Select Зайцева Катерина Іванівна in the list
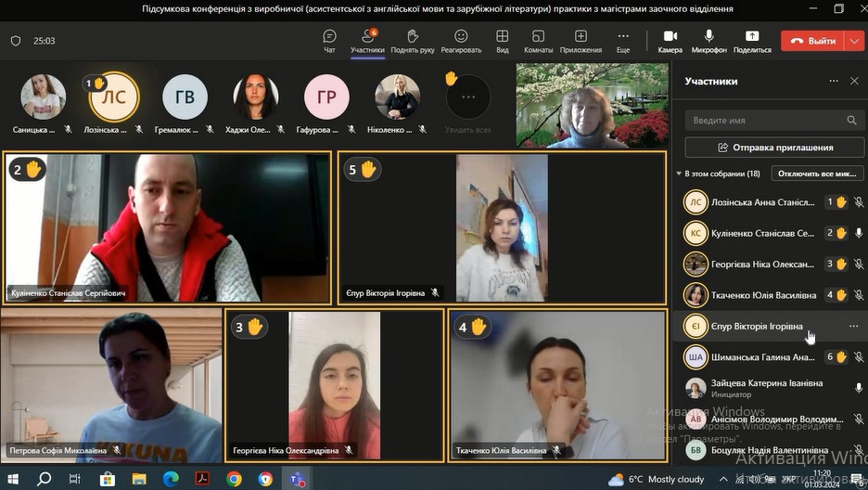This screenshot has width=868, height=490. click(770, 388)
